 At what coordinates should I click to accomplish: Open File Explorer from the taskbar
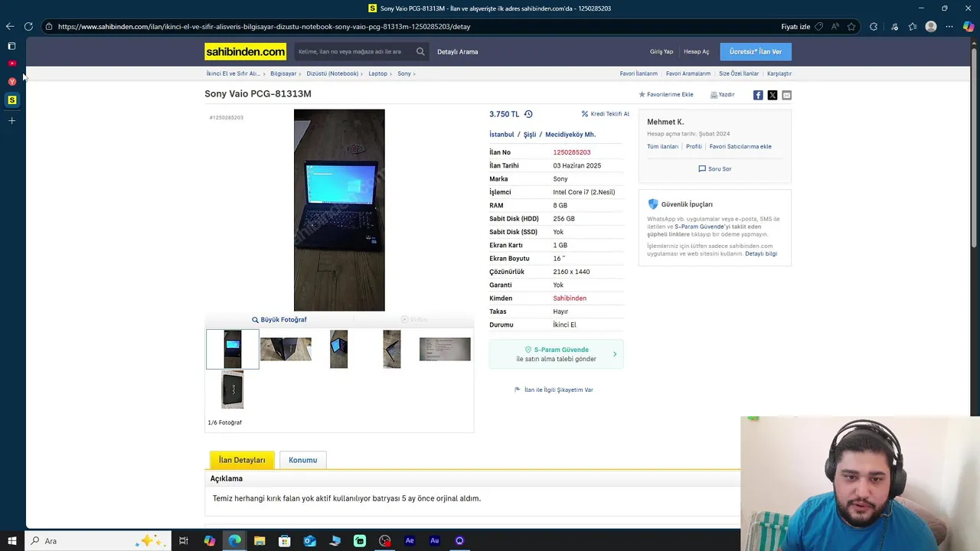pos(260,541)
